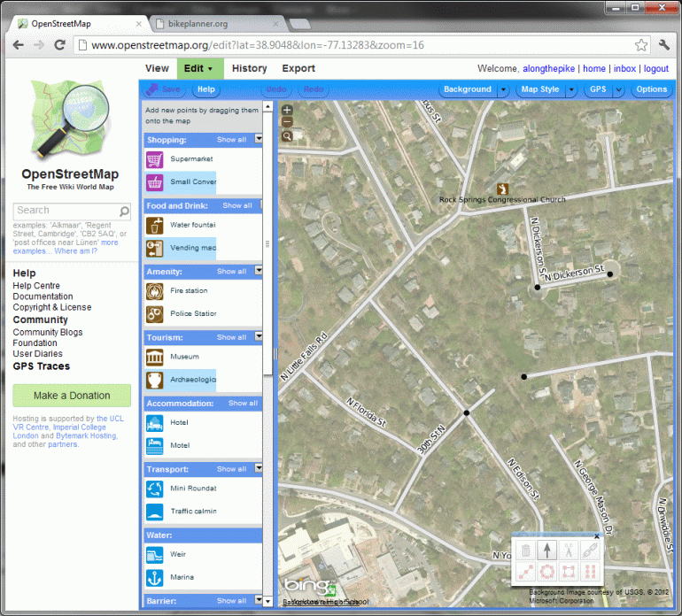
Task: Select the create parallel way tool
Action: [589, 571]
